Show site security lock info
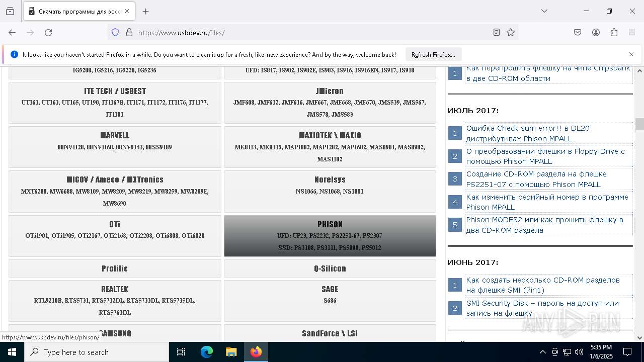644x362 pixels. coord(129,33)
